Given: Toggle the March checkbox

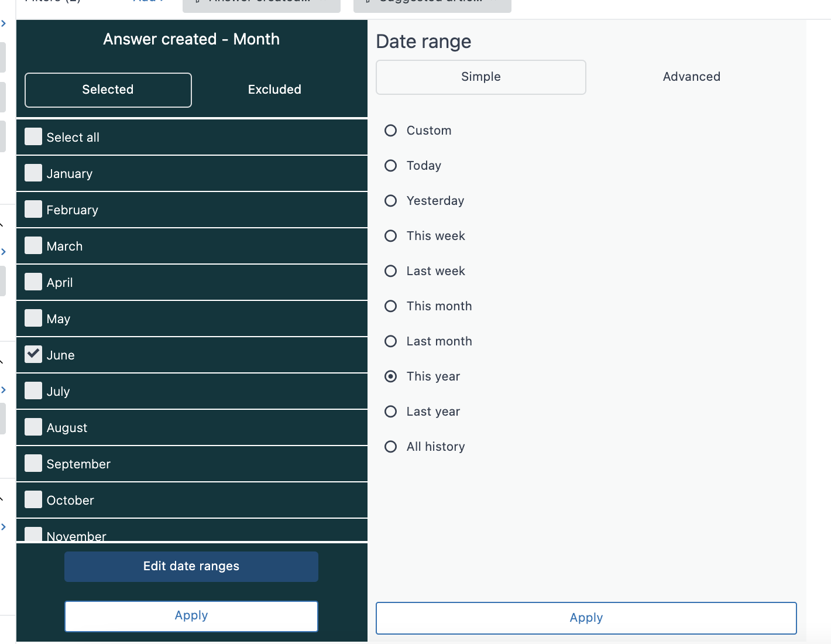Looking at the screenshot, I should pos(33,245).
